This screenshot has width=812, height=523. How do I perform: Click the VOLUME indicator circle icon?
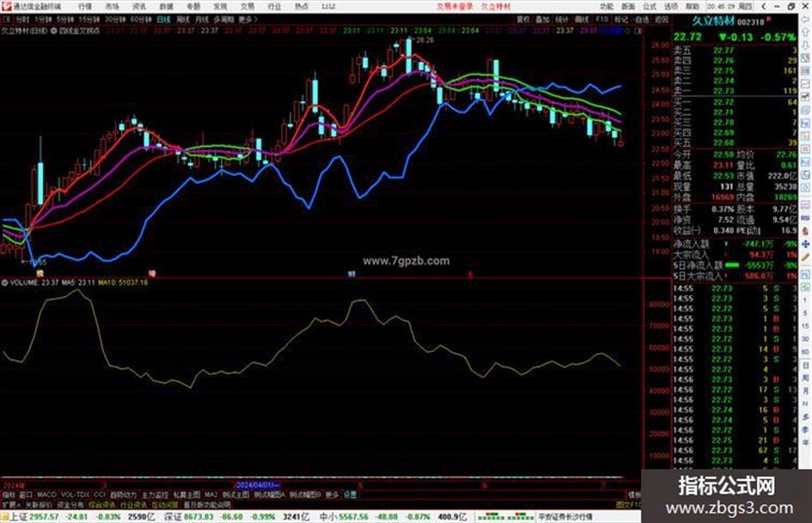tap(4, 283)
